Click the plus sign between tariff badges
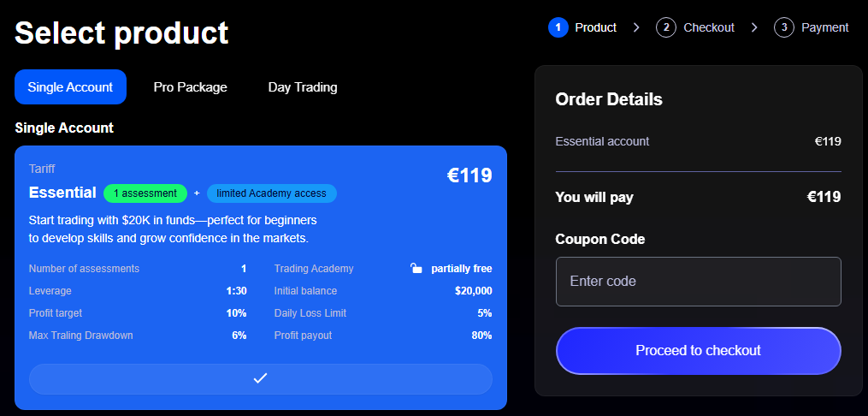Viewport: 868px width, 416px height. pos(197,193)
